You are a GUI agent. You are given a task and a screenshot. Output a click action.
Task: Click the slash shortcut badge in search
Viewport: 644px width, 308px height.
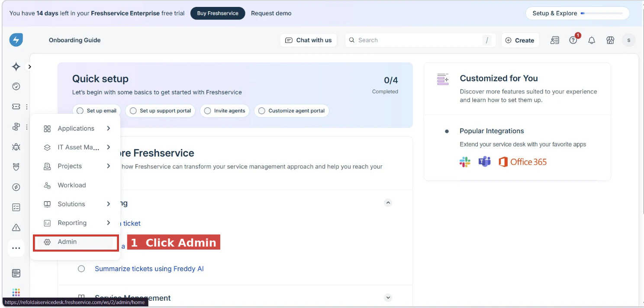tap(487, 40)
